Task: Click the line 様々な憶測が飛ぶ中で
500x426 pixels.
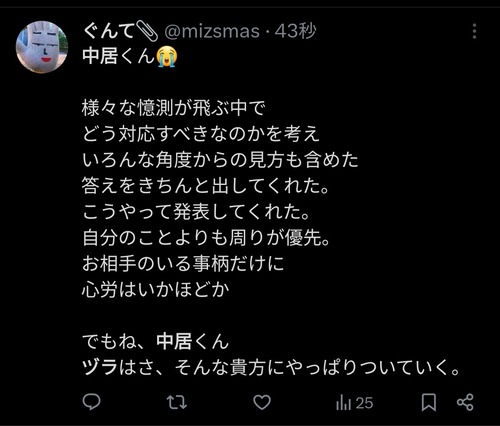Action: click(173, 108)
